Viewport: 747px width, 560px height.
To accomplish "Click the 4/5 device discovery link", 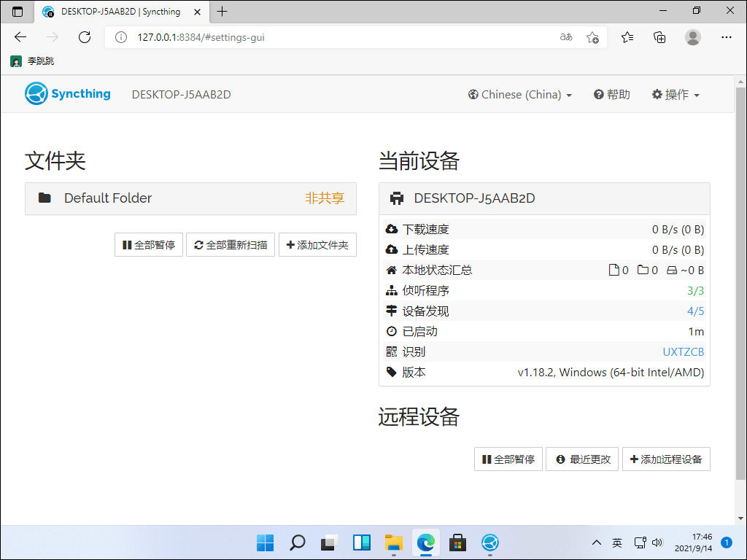I will pos(695,311).
